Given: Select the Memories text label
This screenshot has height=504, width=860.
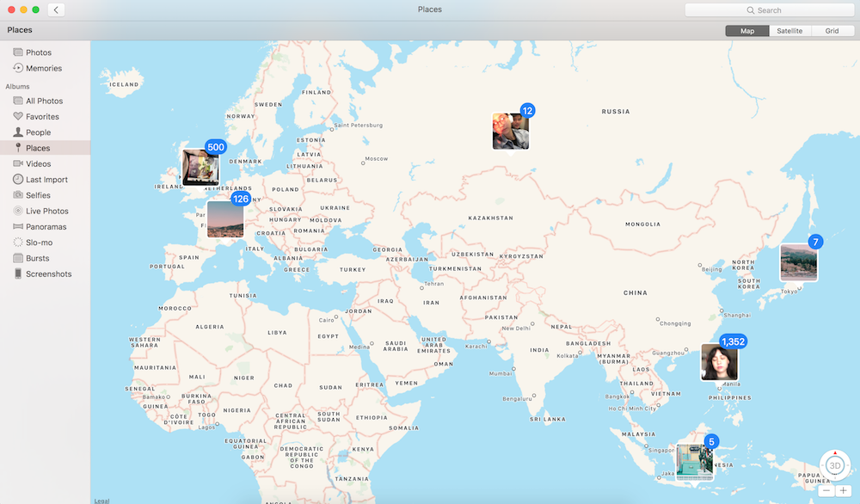Looking at the screenshot, I should tap(44, 68).
